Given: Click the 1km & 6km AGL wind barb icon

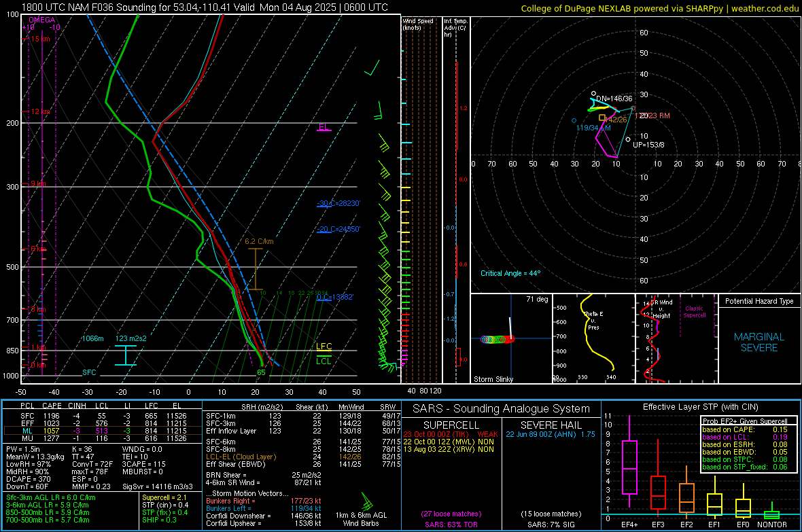Looking at the screenshot, I should click(x=367, y=500).
